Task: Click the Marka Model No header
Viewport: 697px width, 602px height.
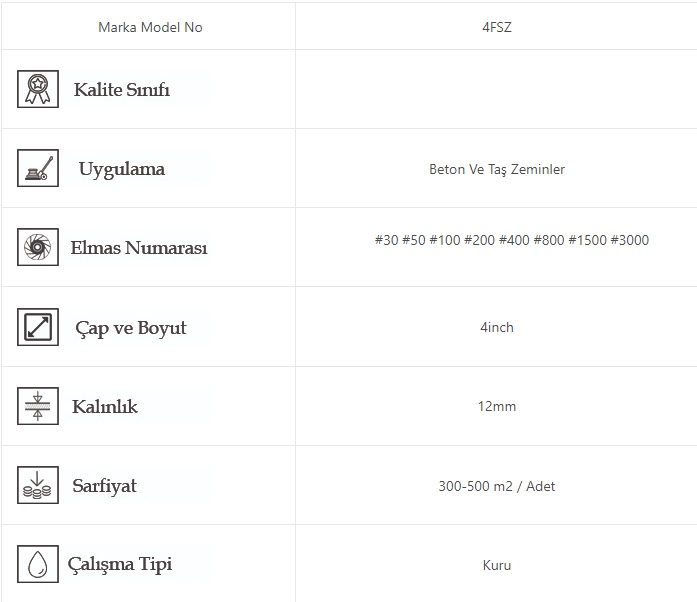Action: 150,27
